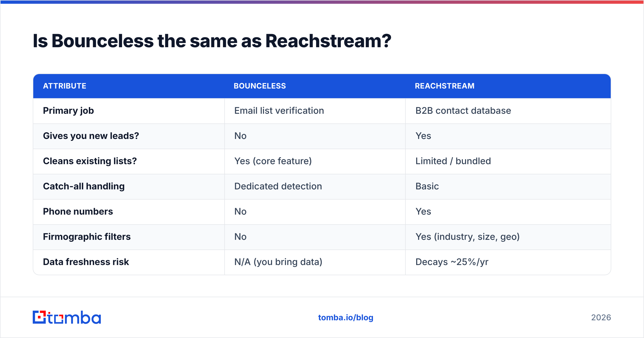
Task: Click the 2026 year text
Action: (601, 318)
